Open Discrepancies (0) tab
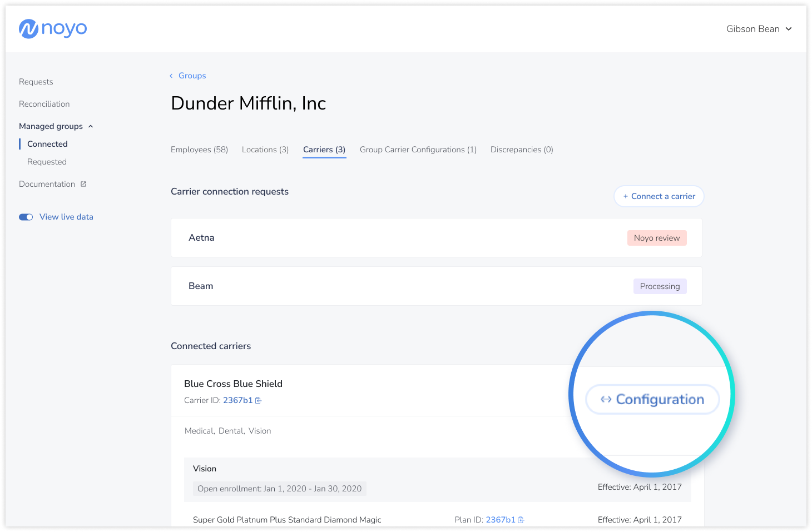 [x=522, y=150]
